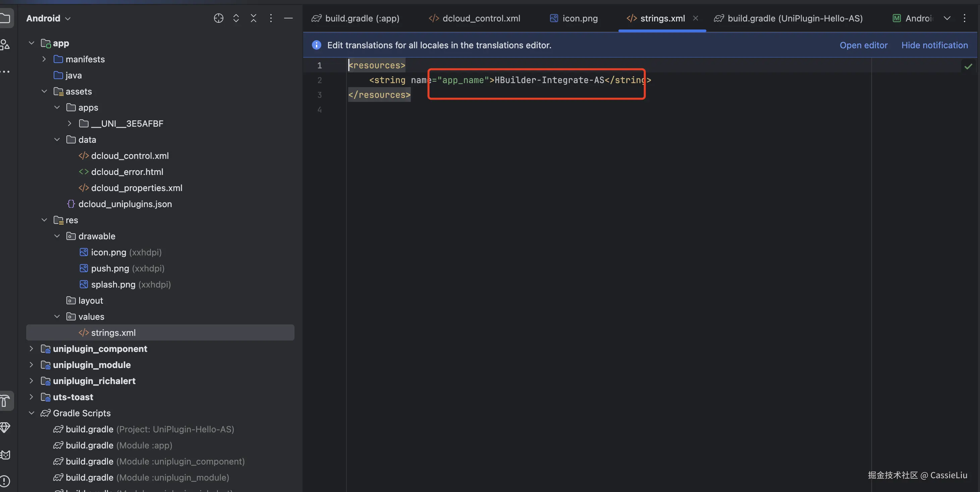The height and width of the screenshot is (492, 980).
Task: Open the Build hammer tool window
Action: tap(5, 401)
